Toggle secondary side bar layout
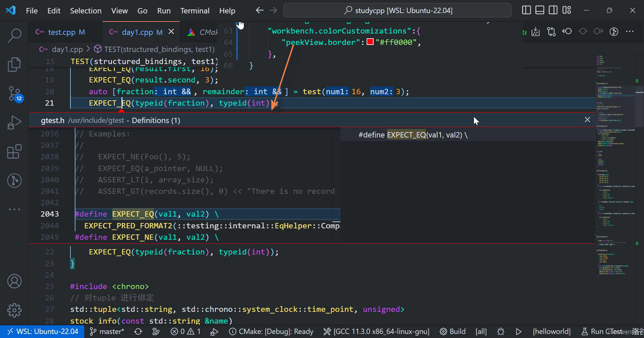This screenshot has height=338, width=644. click(553, 10)
